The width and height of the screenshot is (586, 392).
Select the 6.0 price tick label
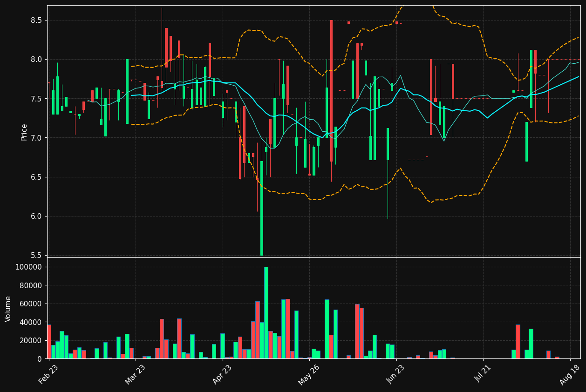click(x=36, y=216)
